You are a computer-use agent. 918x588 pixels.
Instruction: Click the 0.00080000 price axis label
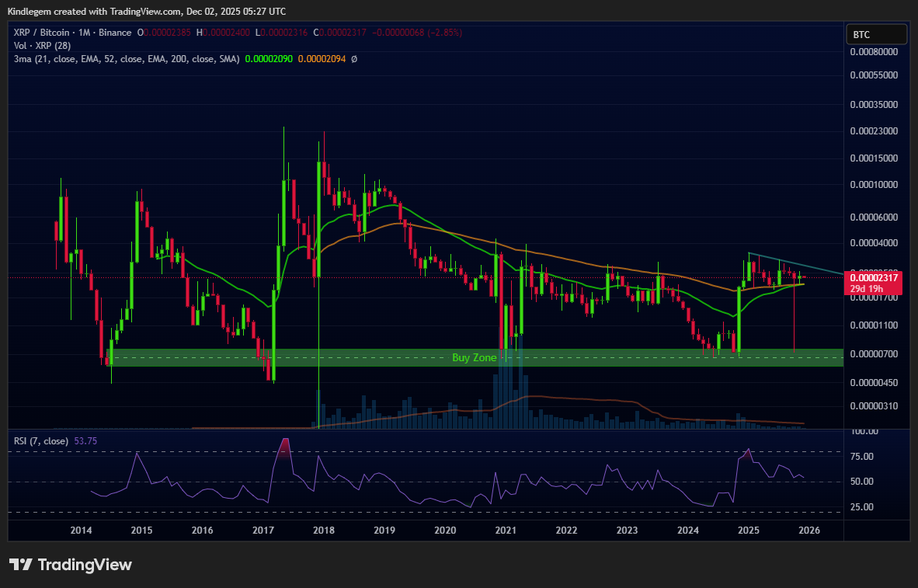[x=874, y=51]
